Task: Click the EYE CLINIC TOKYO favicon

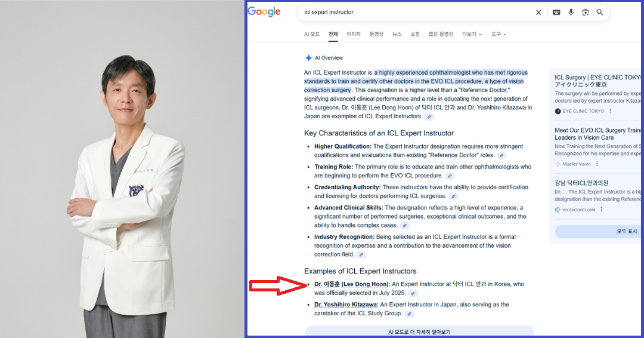Action: point(558,111)
